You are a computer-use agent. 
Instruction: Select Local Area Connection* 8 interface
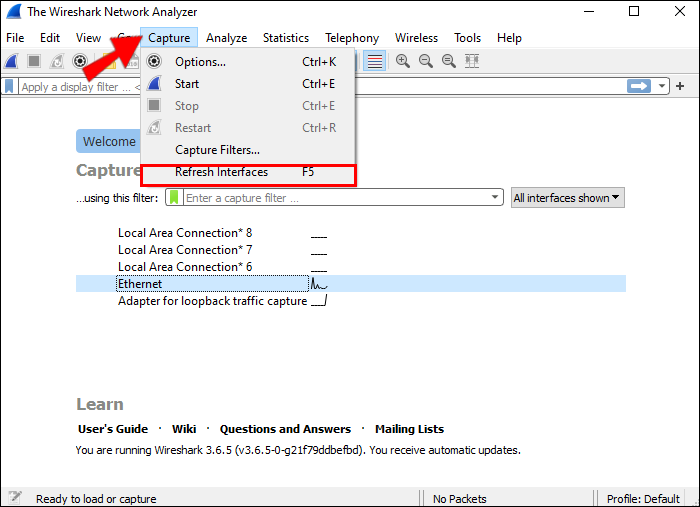point(185,233)
